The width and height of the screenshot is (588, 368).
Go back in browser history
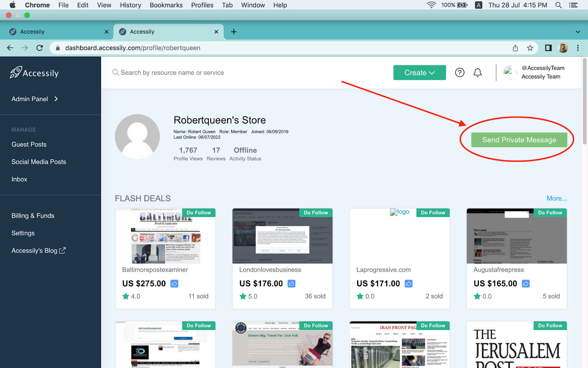(10, 48)
